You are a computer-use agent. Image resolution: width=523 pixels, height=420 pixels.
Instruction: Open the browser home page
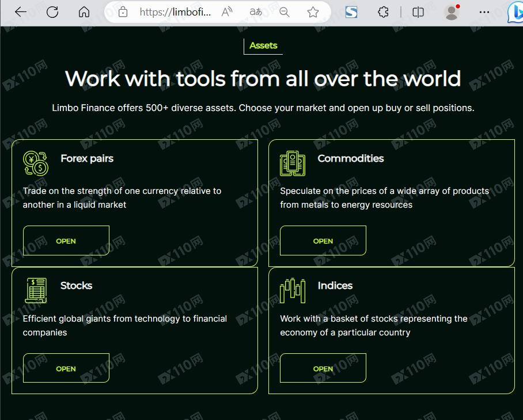coord(84,12)
